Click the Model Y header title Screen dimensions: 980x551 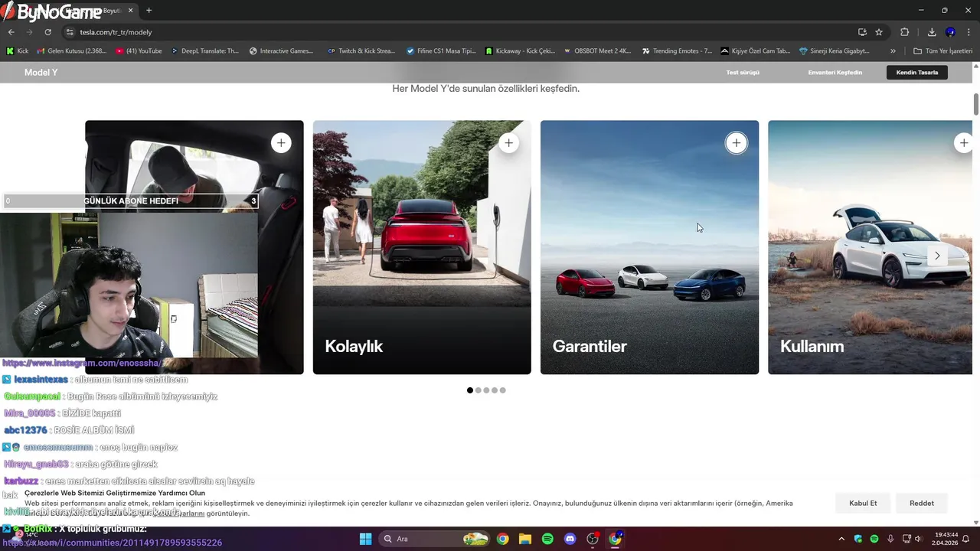tap(41, 72)
